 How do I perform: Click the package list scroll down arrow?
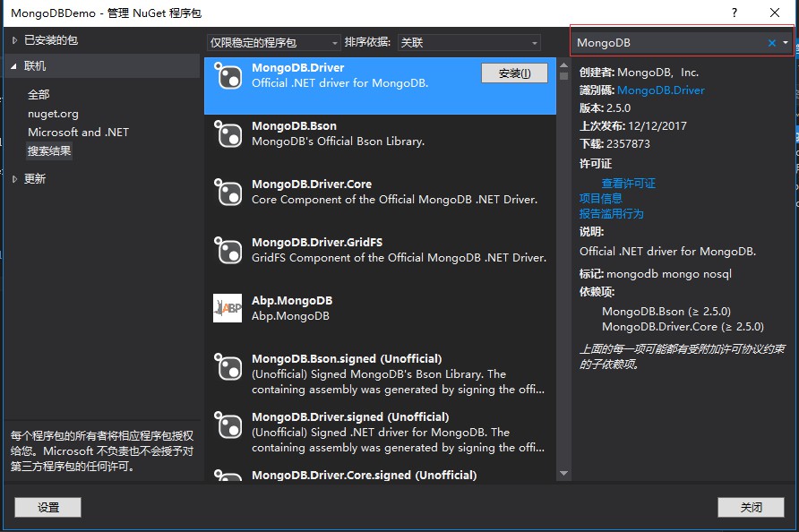[x=563, y=474]
